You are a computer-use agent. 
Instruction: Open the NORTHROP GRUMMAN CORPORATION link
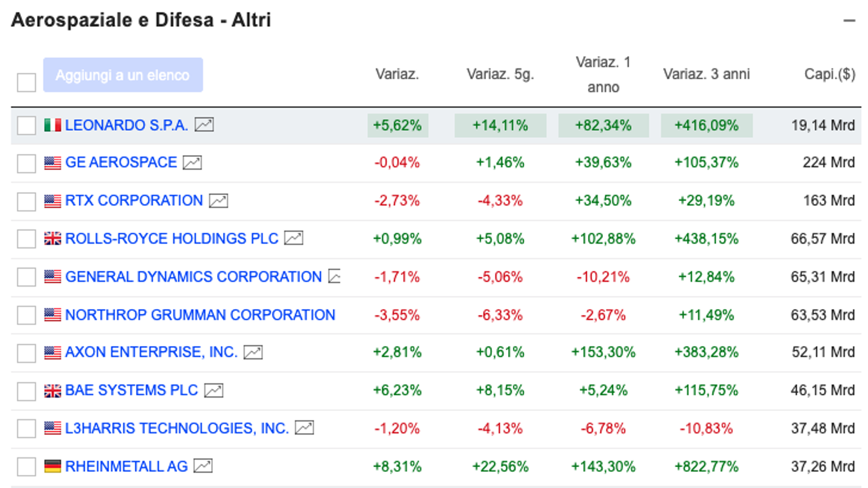click(200, 315)
